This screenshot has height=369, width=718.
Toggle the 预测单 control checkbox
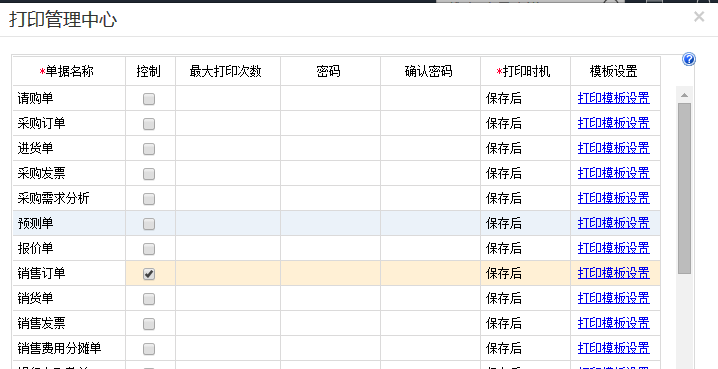point(149,224)
